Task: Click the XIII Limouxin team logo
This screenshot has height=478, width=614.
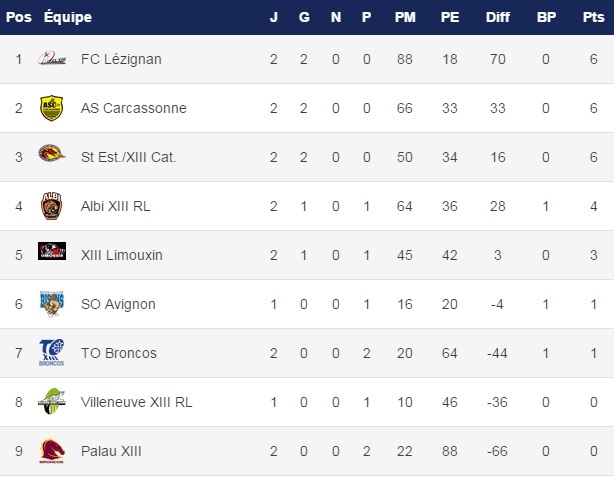Action: 51,254
